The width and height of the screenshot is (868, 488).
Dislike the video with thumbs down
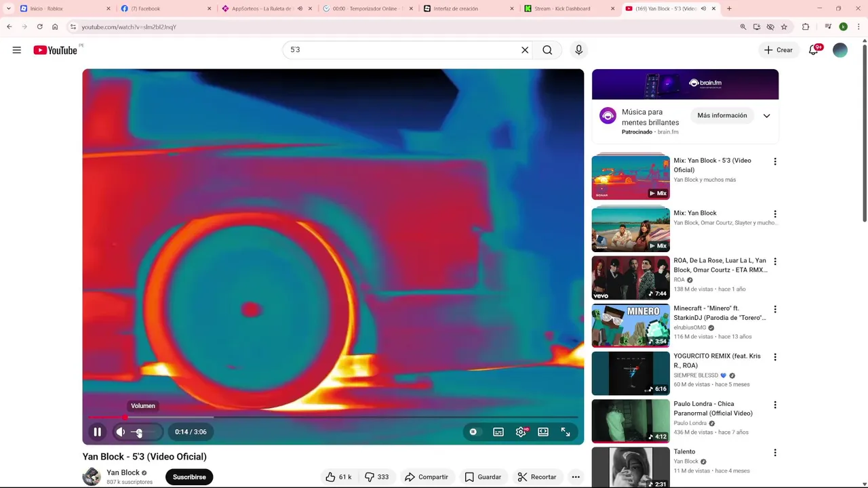(376, 477)
